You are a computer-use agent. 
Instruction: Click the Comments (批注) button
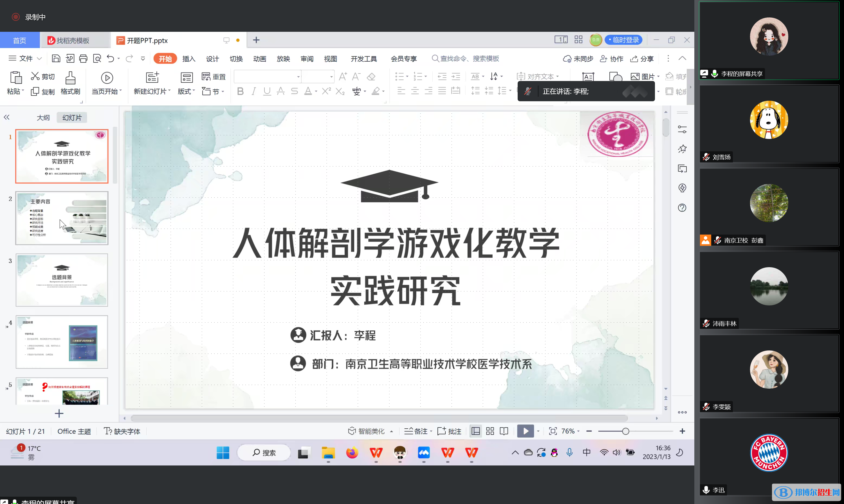point(449,431)
